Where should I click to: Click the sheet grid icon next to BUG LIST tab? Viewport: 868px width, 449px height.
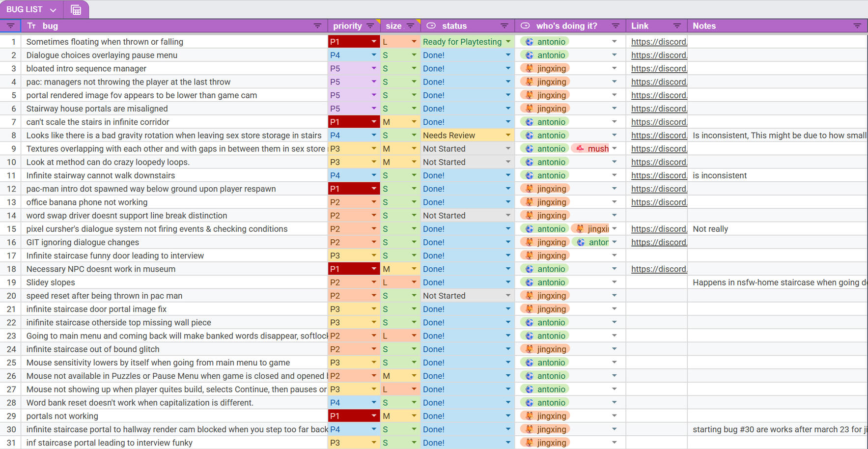pos(76,9)
